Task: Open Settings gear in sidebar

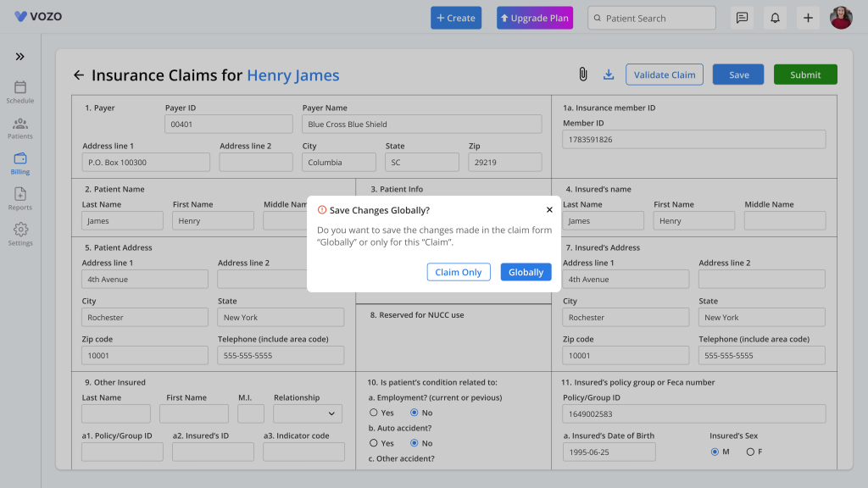Action: pyautogui.click(x=20, y=235)
